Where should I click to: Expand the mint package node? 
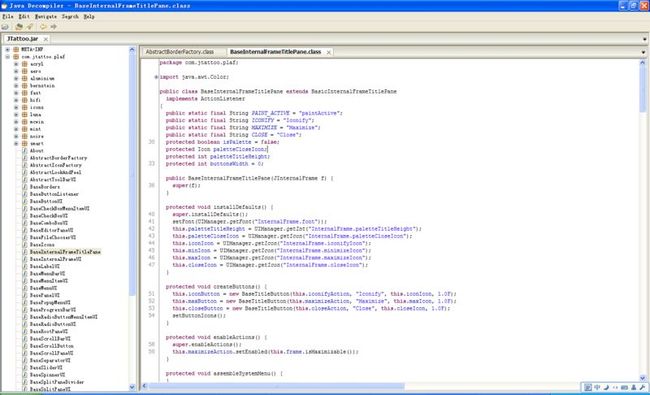[x=16, y=129]
